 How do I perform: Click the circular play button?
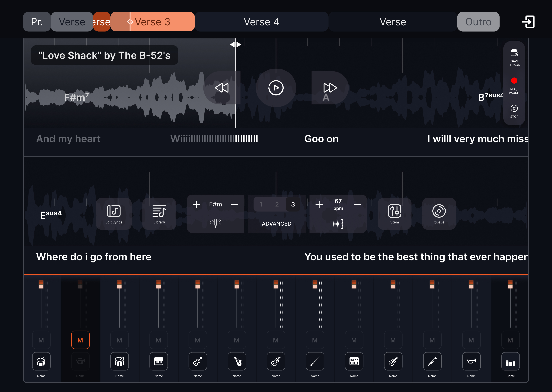[276, 88]
